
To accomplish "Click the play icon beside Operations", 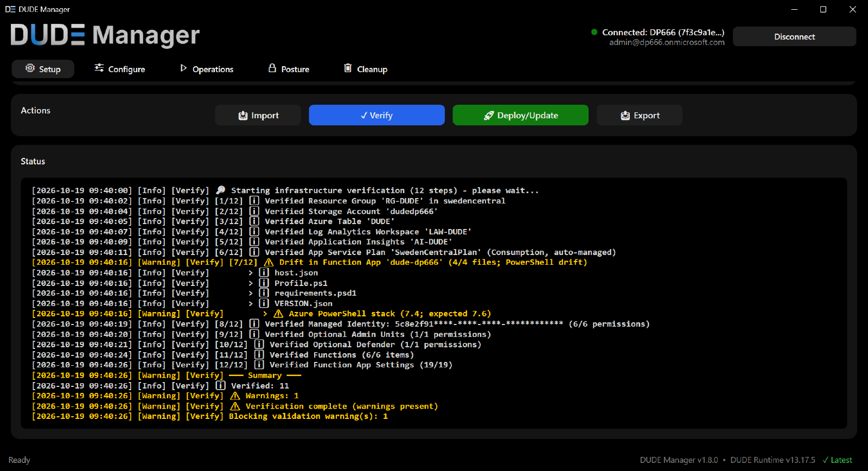I will [x=183, y=68].
